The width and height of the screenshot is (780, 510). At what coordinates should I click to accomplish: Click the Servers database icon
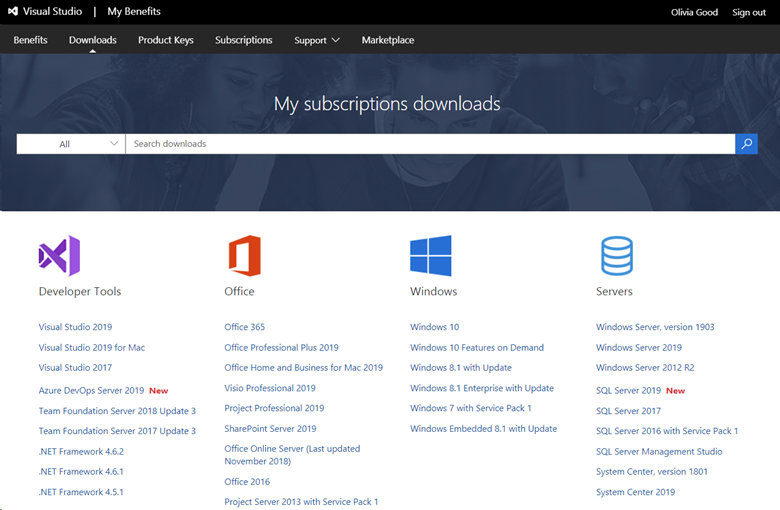point(617,256)
